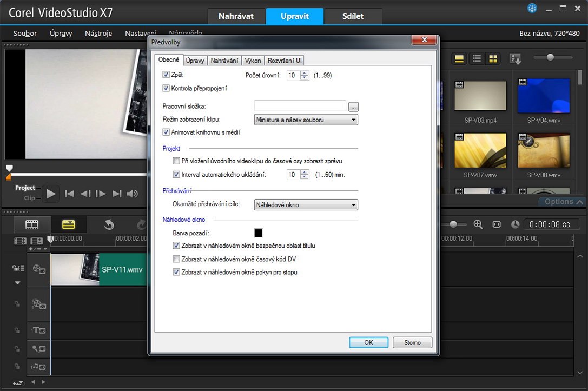The image size is (588, 391).
Task: Zoom in the timeline with the magnifier icon
Action: 478,224
